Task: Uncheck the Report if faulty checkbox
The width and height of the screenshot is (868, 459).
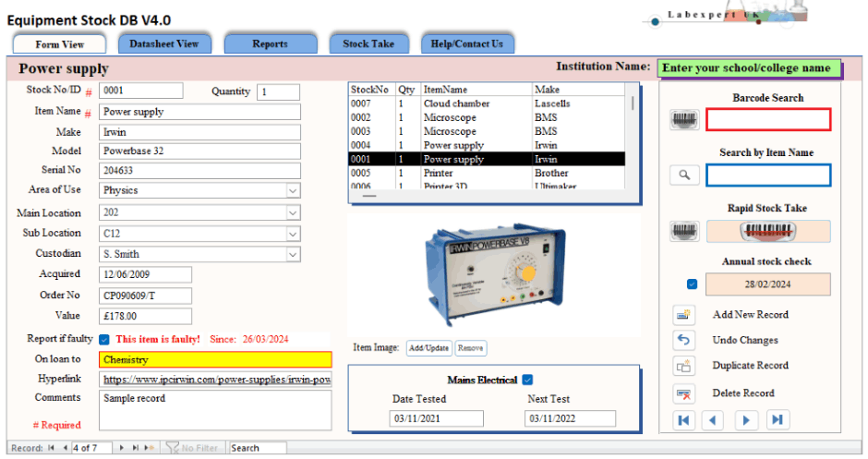Action: point(104,340)
